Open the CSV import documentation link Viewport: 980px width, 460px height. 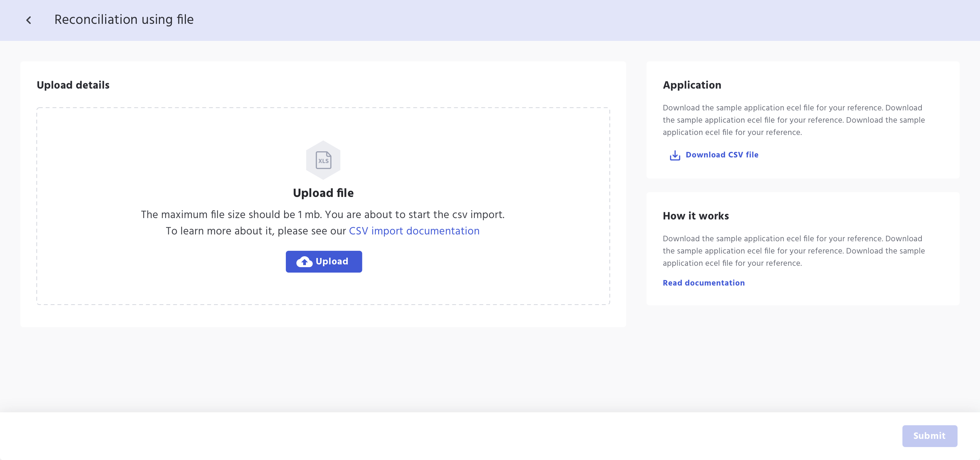(x=414, y=231)
